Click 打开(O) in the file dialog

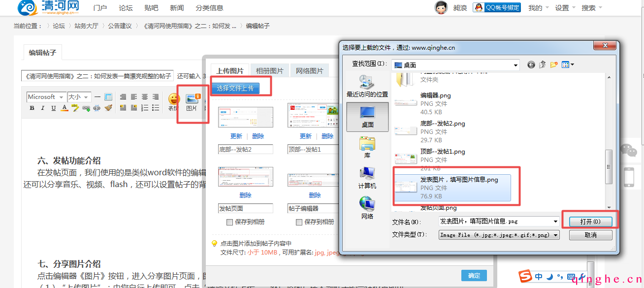point(590,222)
